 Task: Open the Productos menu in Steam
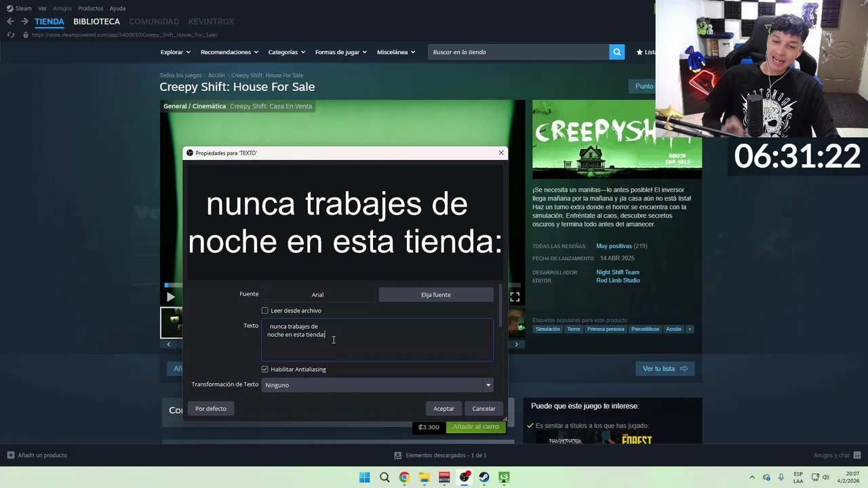(x=91, y=8)
